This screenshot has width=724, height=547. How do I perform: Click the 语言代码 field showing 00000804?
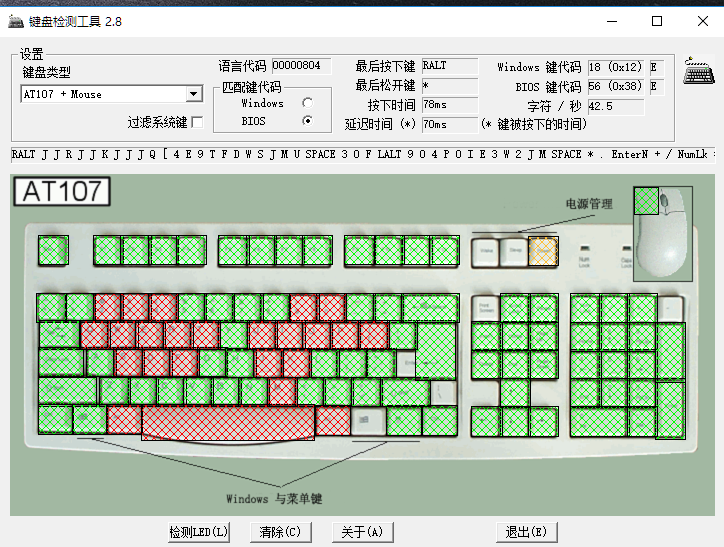click(302, 66)
